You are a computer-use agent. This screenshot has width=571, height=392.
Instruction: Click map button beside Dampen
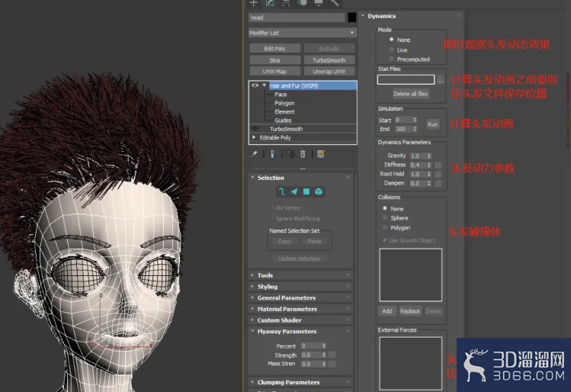438,183
